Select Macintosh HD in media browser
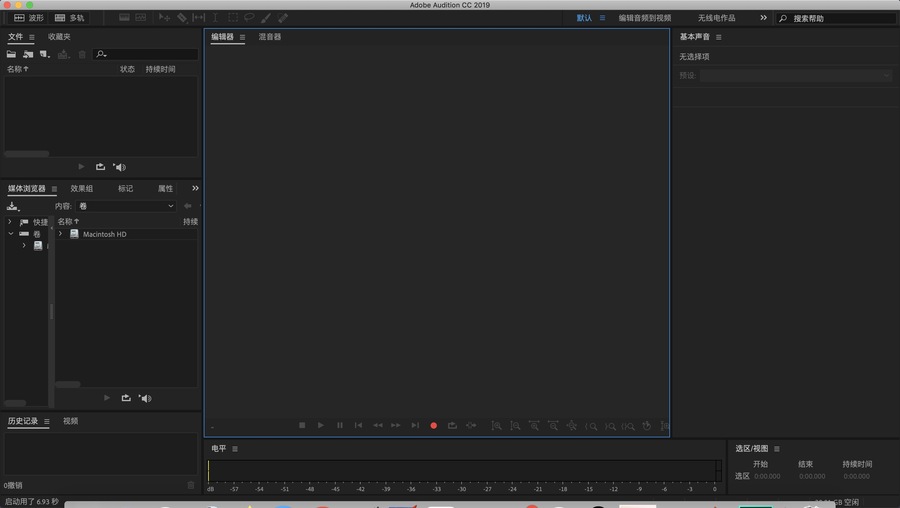Viewport: 900px width, 508px height. point(104,234)
